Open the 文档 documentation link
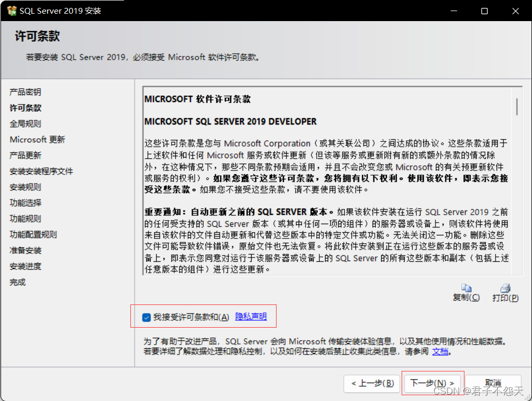Image resolution: width=532 pixels, height=401 pixels. coord(440,351)
